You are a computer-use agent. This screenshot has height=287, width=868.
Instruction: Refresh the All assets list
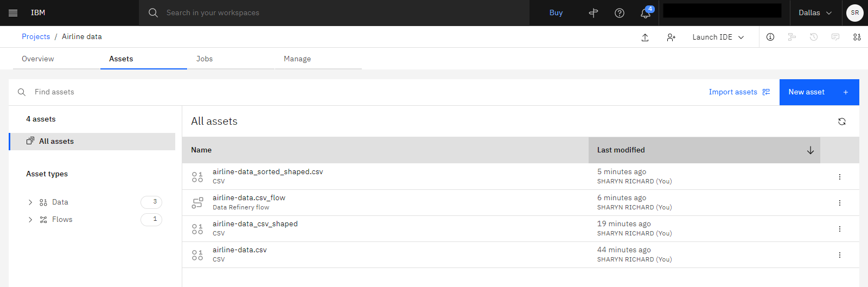842,122
